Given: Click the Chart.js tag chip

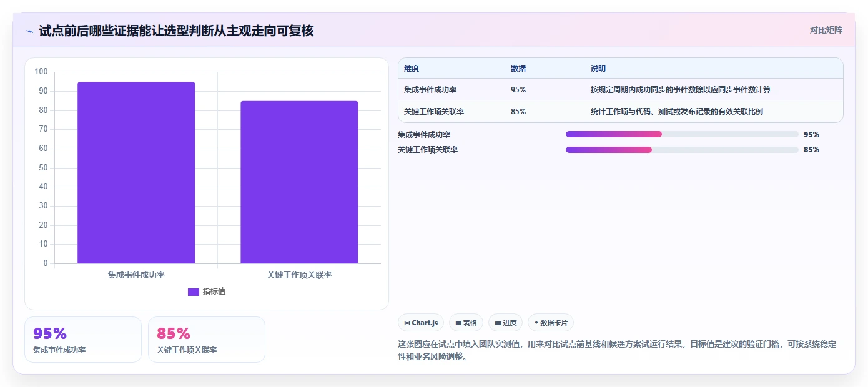Looking at the screenshot, I should pyautogui.click(x=421, y=323).
